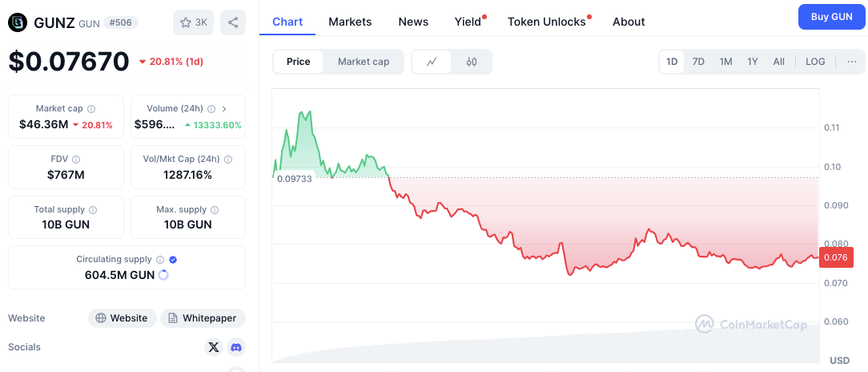Show the FDV info icon
Screen dimensions: 868x372
[76, 159]
